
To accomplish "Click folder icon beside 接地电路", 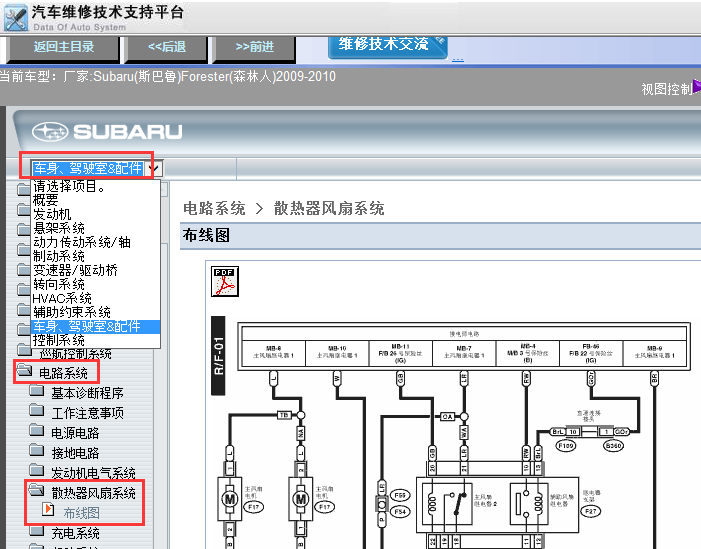I will (x=37, y=450).
